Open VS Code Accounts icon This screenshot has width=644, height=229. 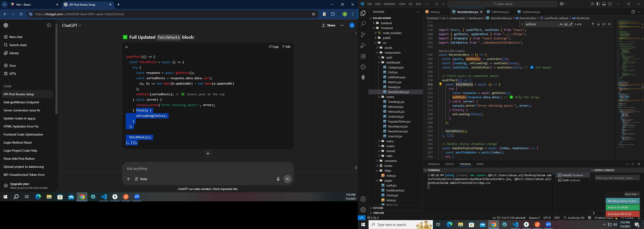click(x=363, y=199)
